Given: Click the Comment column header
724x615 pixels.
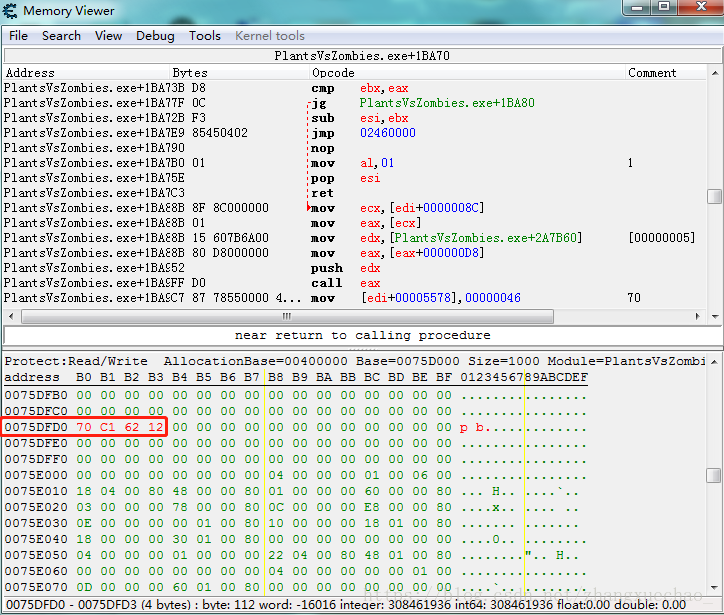Looking at the screenshot, I should pyautogui.click(x=666, y=73).
